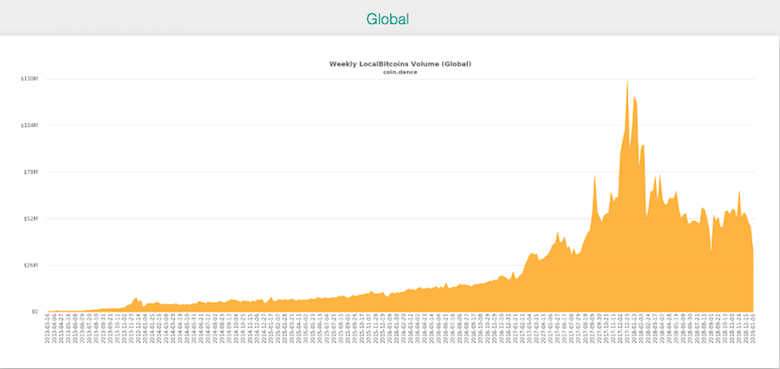The width and height of the screenshot is (780, 369).
Task: Click the tip of the autumn 2017 spike
Action: (x=594, y=177)
